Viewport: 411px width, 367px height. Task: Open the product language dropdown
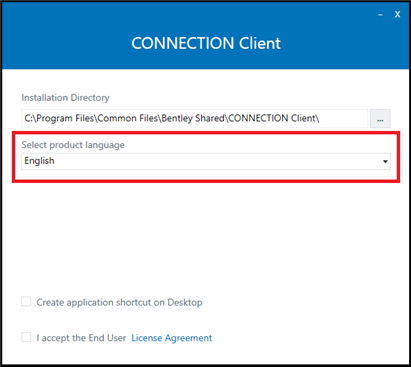pyautogui.click(x=206, y=161)
